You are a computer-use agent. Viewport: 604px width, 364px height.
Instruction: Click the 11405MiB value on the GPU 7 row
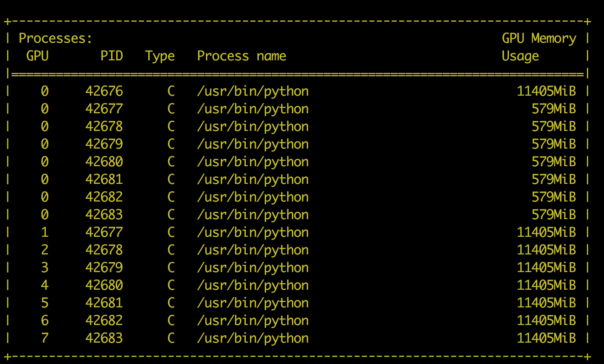pos(546,338)
